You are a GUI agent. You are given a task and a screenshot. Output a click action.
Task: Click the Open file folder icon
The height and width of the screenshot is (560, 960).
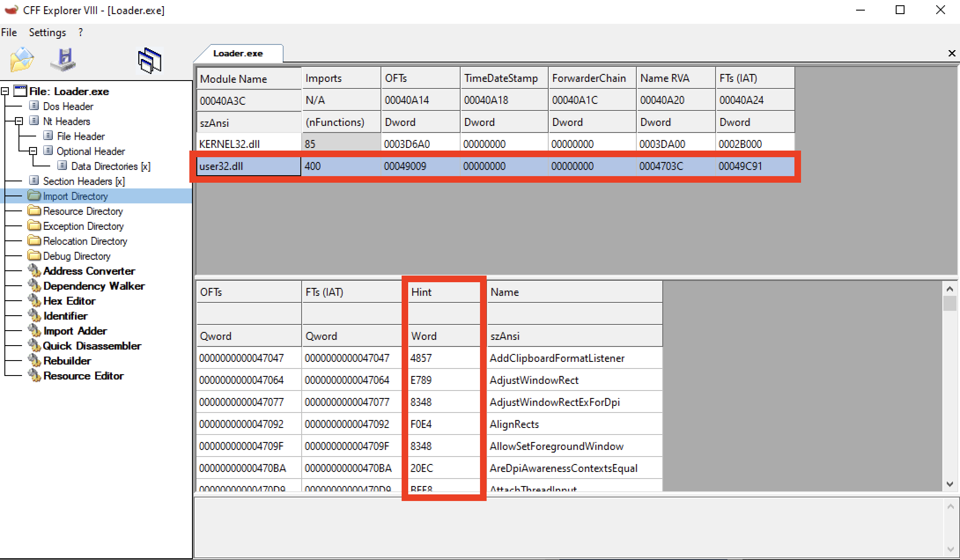pos(22,60)
